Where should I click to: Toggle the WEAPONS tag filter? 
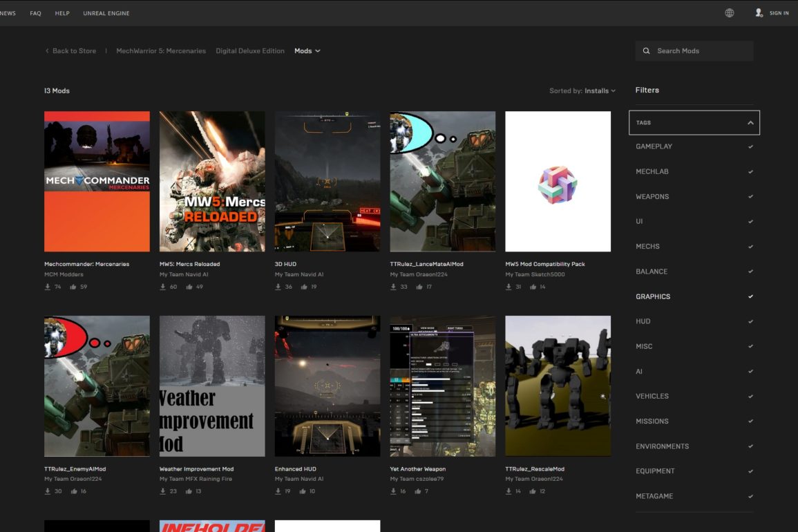[694, 196]
